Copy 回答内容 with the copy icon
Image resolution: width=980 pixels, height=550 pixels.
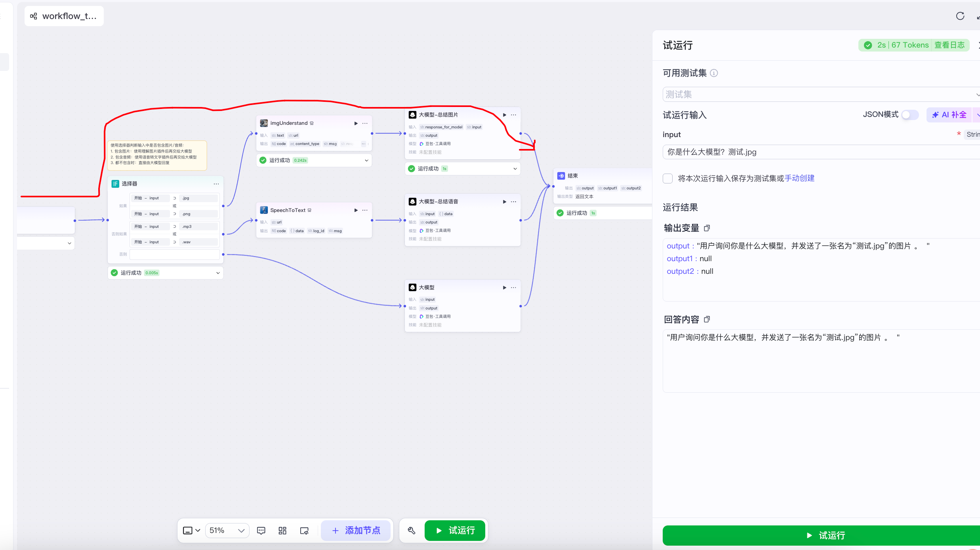click(x=707, y=319)
